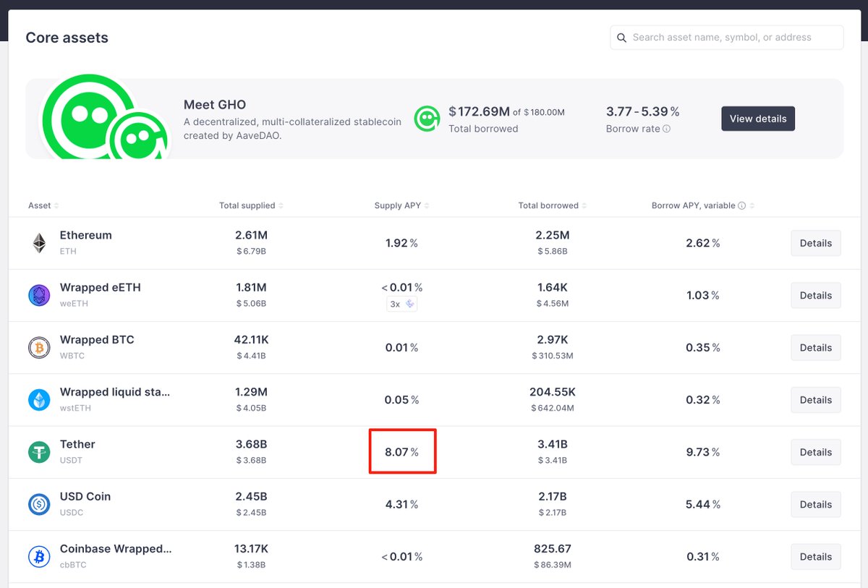Open Details for USD Coin
868x588 pixels.
pyautogui.click(x=816, y=504)
